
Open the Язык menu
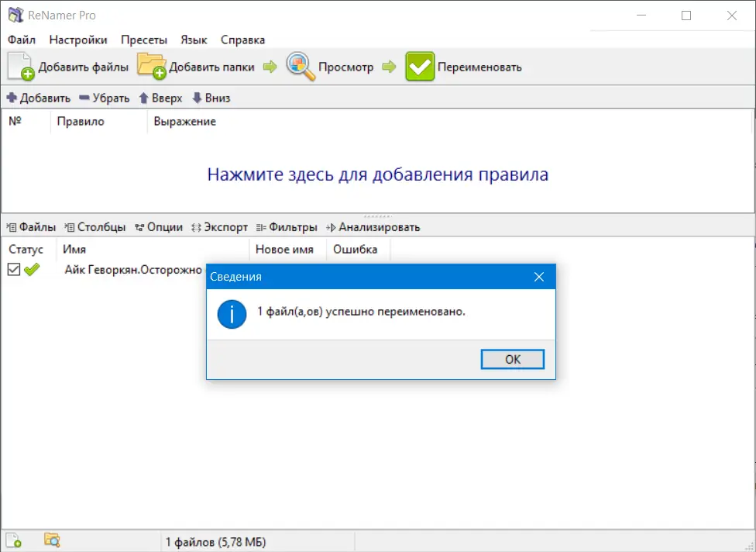click(x=194, y=39)
